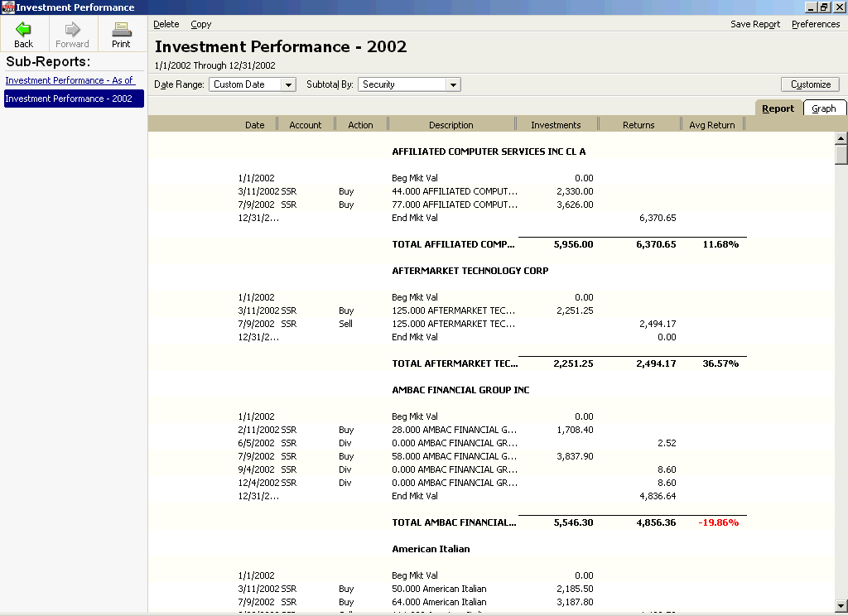The image size is (848, 616).
Task: Open the Investment Performance - As of sub-report
Action: tap(69, 80)
